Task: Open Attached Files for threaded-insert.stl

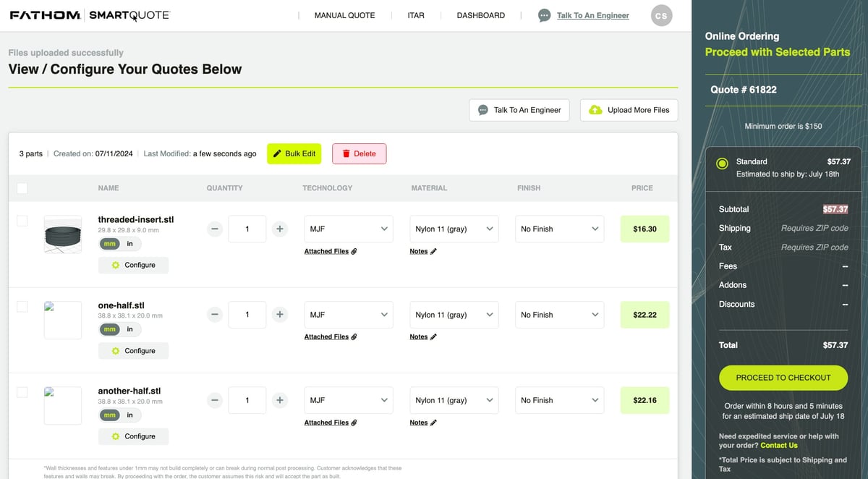Action: 331,251
